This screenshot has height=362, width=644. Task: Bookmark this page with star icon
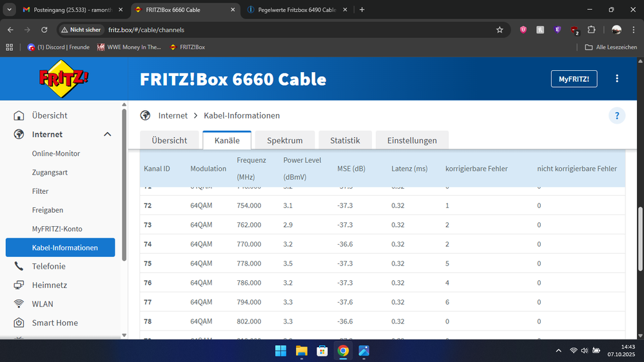(x=500, y=30)
